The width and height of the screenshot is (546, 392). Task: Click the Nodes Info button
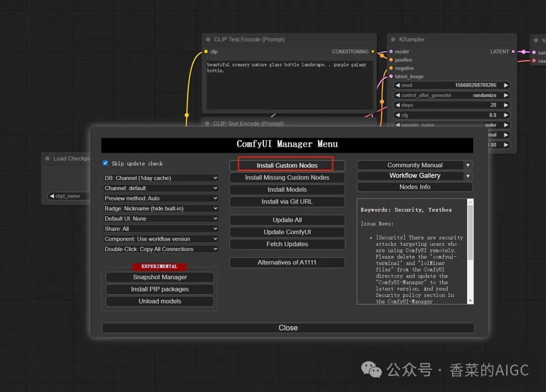[x=415, y=187]
